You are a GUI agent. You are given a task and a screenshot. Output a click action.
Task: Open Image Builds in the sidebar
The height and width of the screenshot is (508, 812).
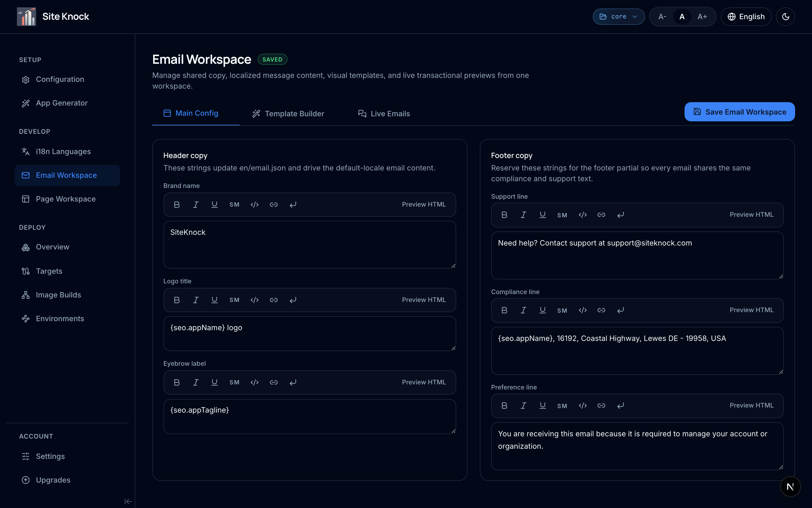(67, 295)
